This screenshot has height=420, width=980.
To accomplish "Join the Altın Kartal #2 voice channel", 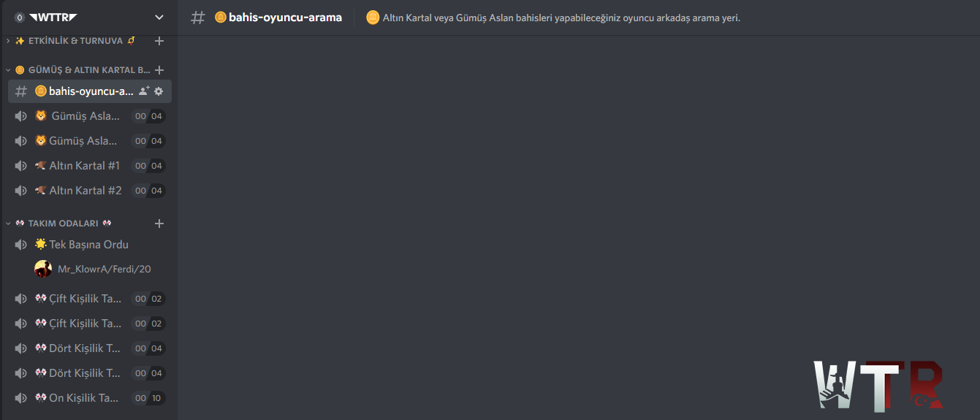I will (x=90, y=191).
